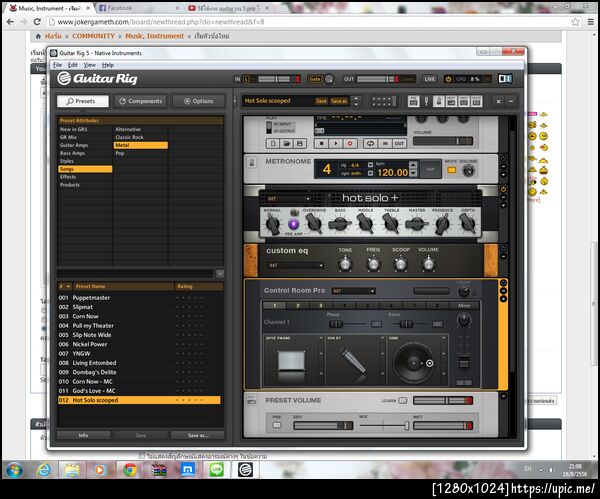Click the tape deck volume slider
600x499 pixels.
[x=443, y=141]
